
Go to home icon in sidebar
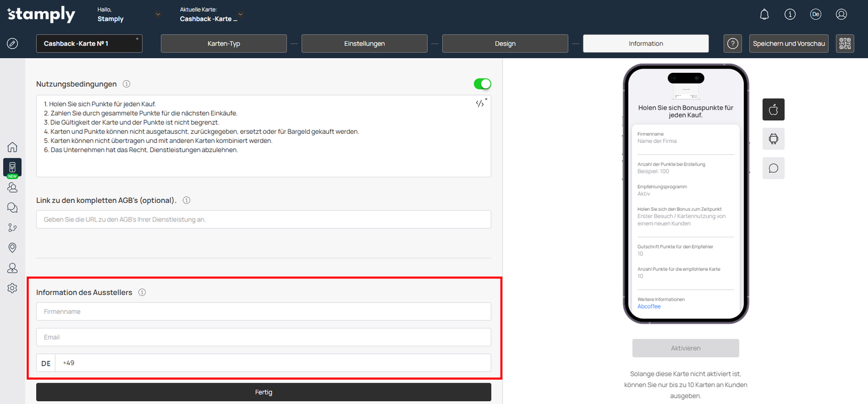point(12,147)
